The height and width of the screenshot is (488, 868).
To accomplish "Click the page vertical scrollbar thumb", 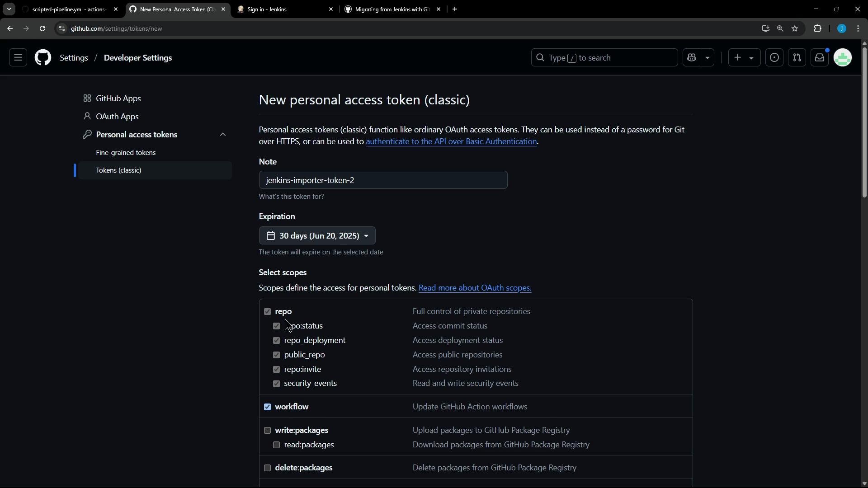I will click(x=864, y=122).
